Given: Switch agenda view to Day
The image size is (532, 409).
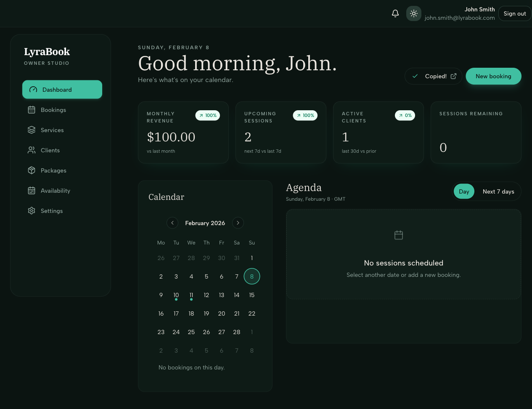Looking at the screenshot, I should (464, 191).
